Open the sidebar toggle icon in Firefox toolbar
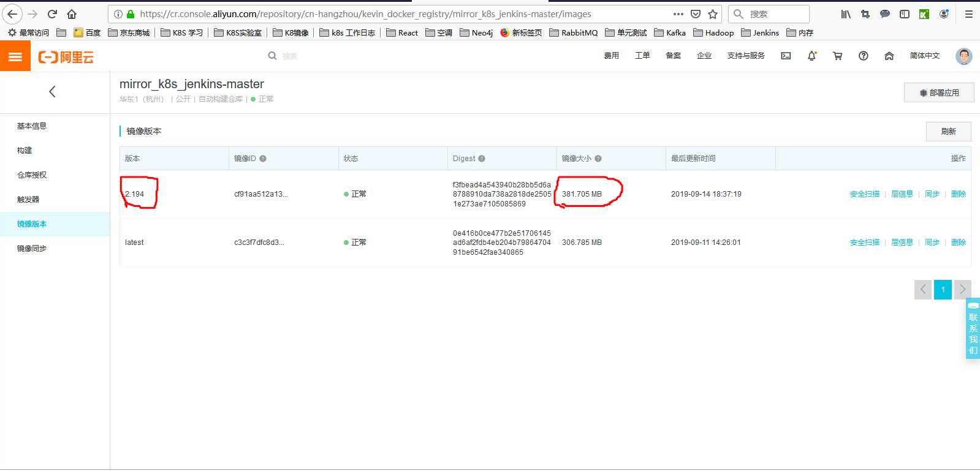The height and width of the screenshot is (471, 980). point(905,14)
